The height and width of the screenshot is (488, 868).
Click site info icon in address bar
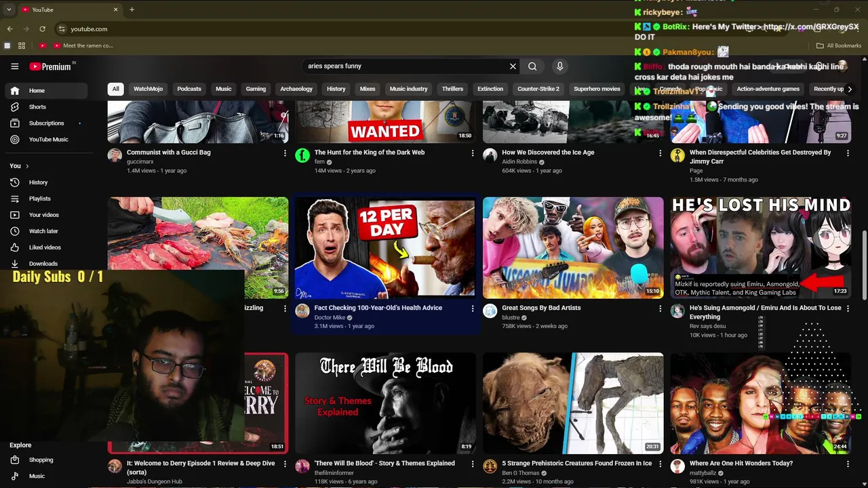click(x=62, y=29)
